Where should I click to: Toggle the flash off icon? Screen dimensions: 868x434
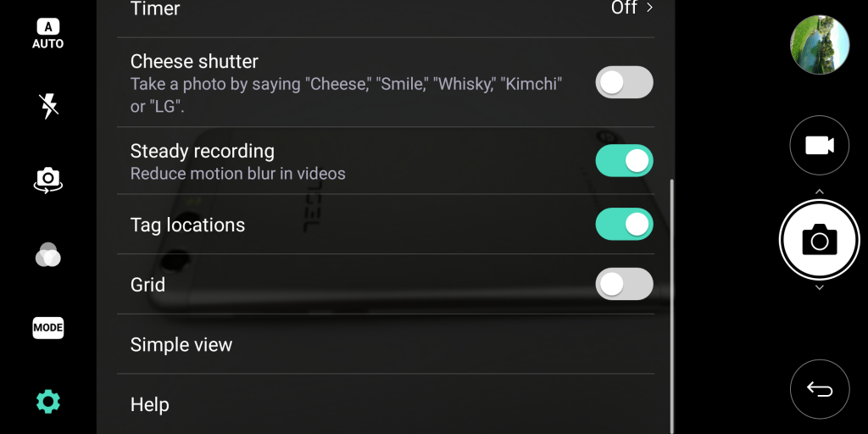tap(48, 106)
